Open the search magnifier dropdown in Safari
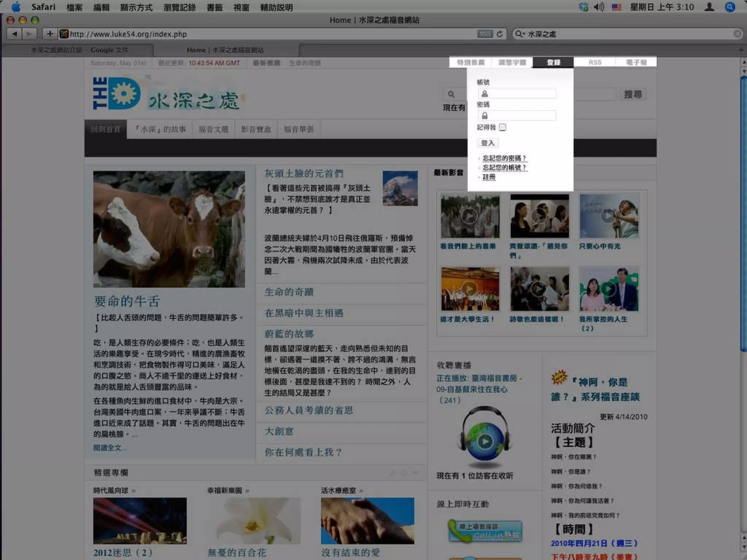Viewport: 747px width, 560px height. pyautogui.click(x=519, y=34)
